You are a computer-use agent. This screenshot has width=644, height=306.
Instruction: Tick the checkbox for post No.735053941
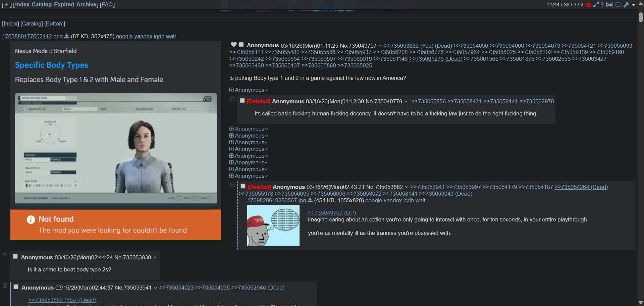tap(16, 287)
